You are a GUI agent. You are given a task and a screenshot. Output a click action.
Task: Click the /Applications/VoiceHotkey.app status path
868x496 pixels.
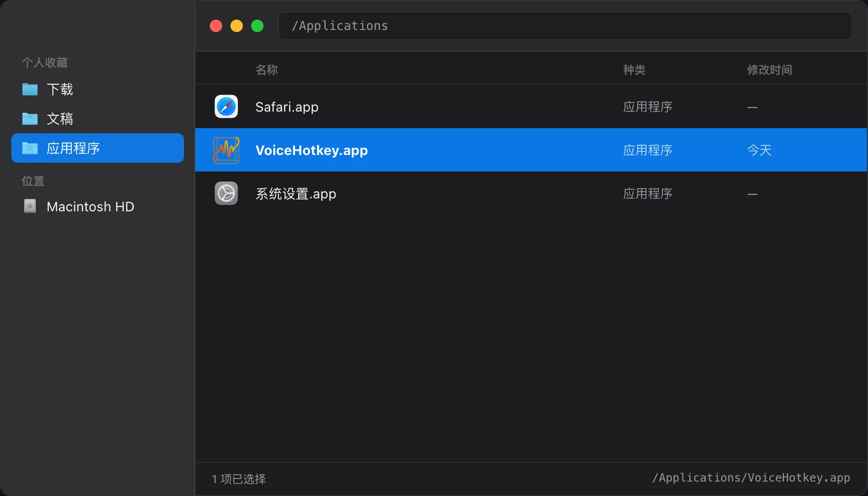751,478
